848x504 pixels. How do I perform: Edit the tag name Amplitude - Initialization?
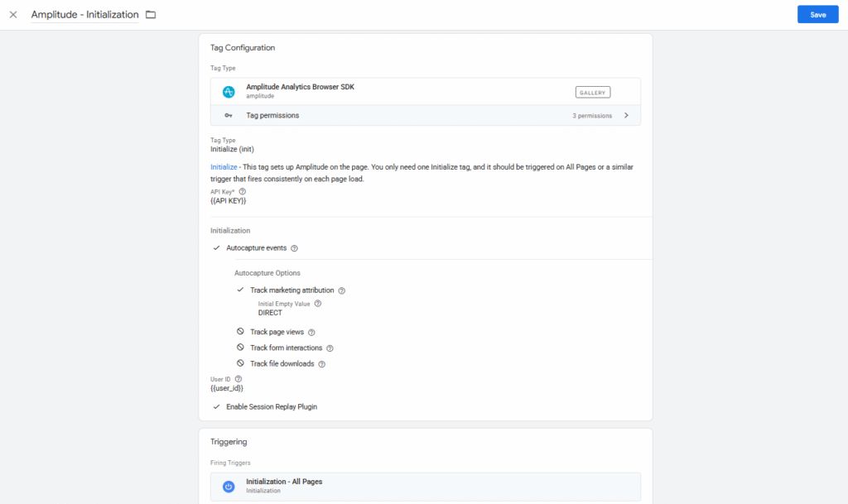pyautogui.click(x=84, y=15)
